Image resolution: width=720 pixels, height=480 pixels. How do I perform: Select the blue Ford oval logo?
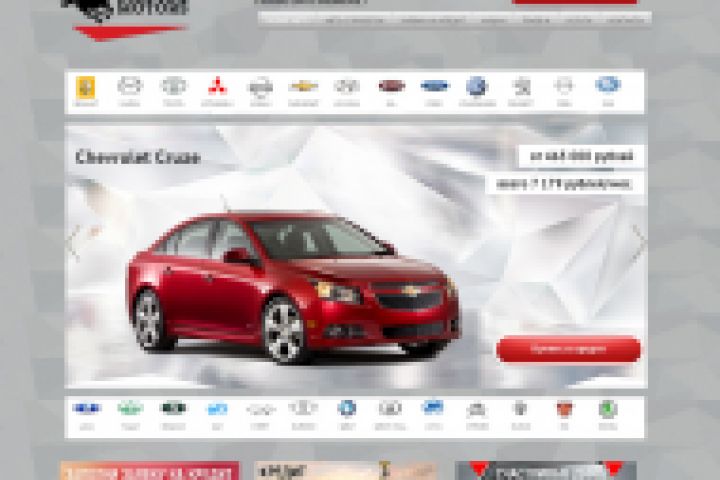coord(434,86)
